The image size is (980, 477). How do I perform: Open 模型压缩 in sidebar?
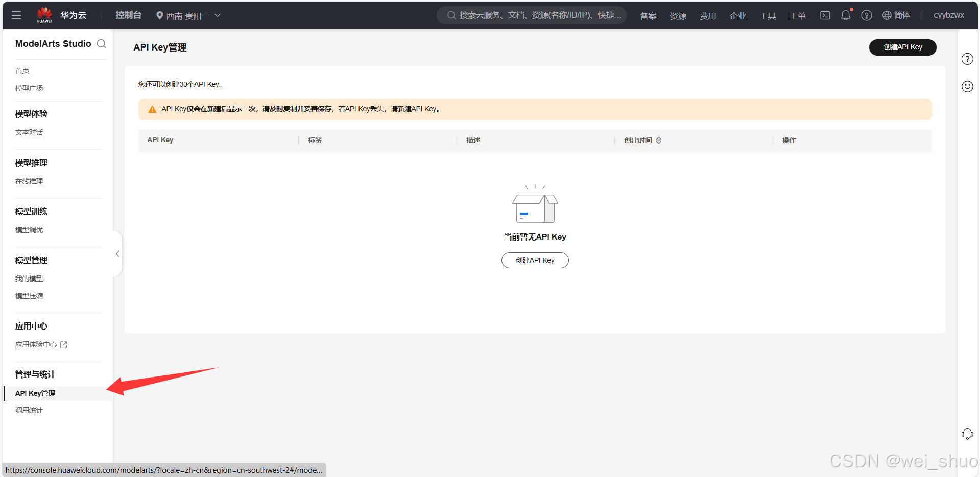tap(29, 296)
